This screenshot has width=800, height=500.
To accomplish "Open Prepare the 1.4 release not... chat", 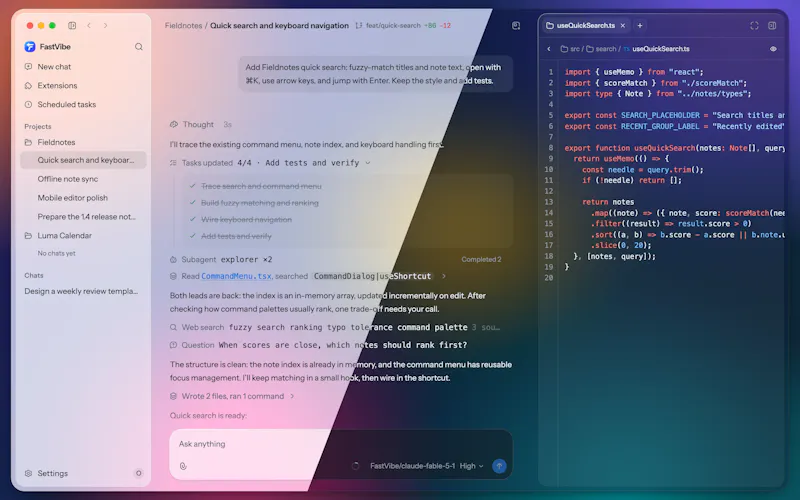I will point(83,217).
